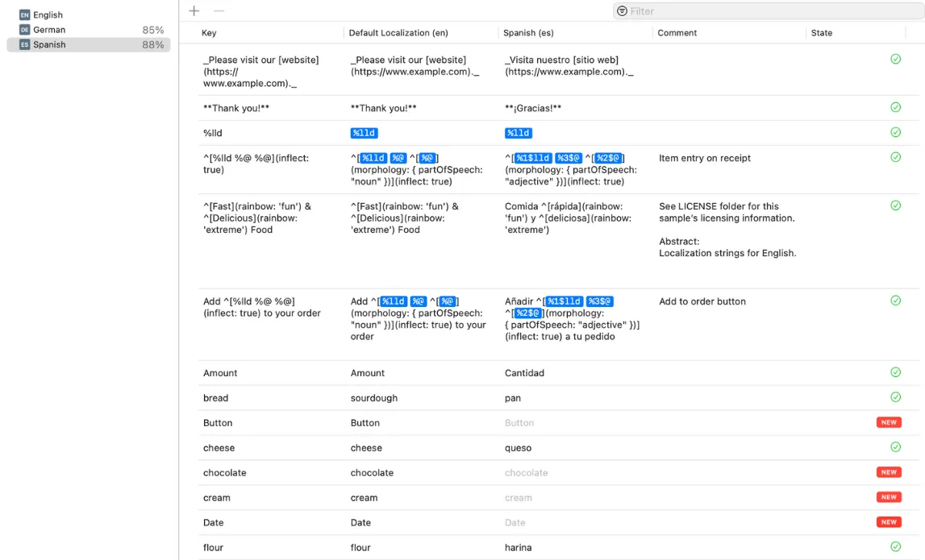Click the State column header
This screenshot has width=925, height=560.
(x=822, y=33)
